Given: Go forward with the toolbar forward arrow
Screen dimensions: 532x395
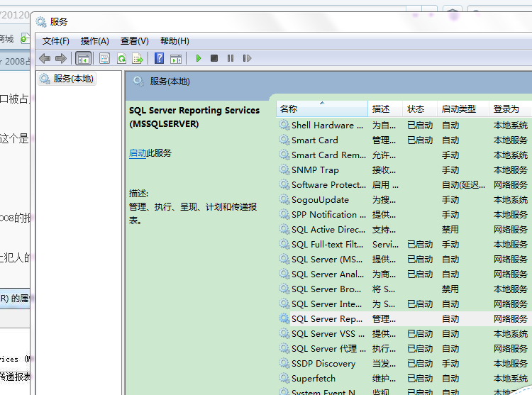Looking at the screenshot, I should pyautogui.click(x=61, y=59).
